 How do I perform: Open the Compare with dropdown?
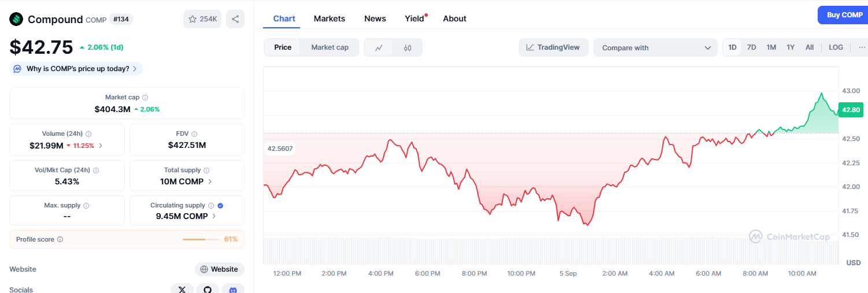[x=655, y=47]
